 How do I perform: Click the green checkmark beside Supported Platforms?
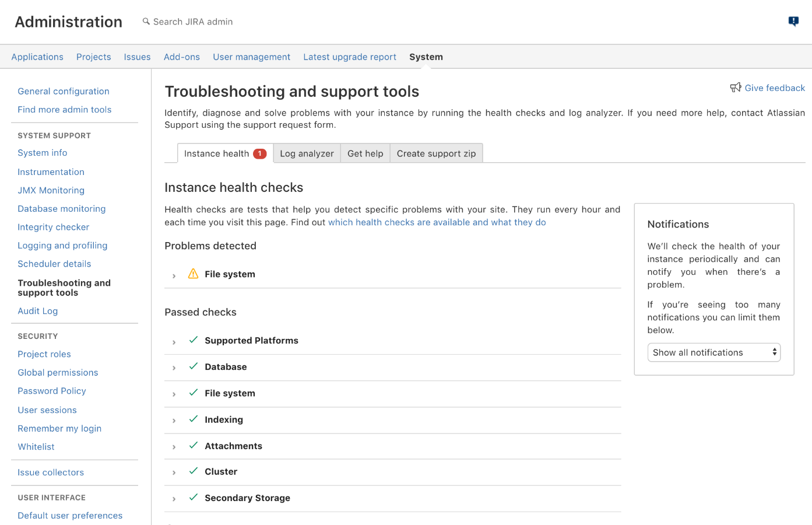(x=194, y=340)
